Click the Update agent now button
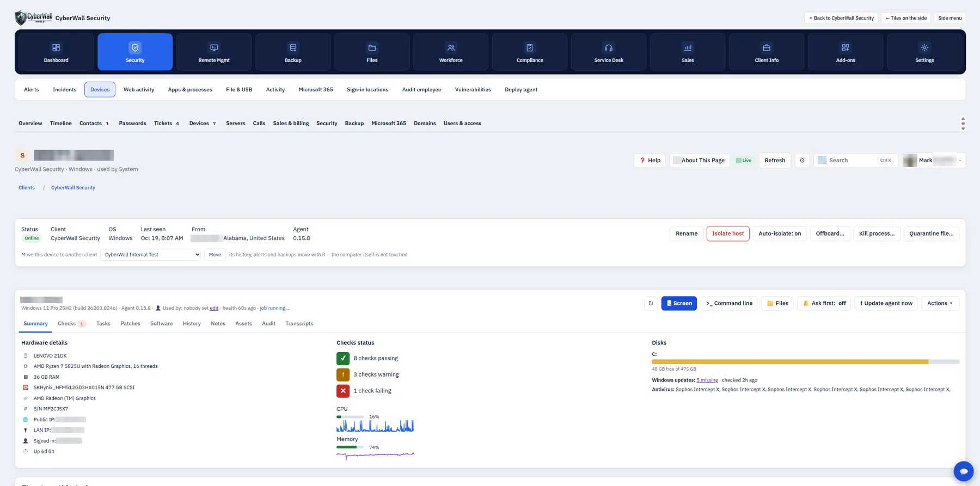The image size is (980, 486). coord(886,303)
